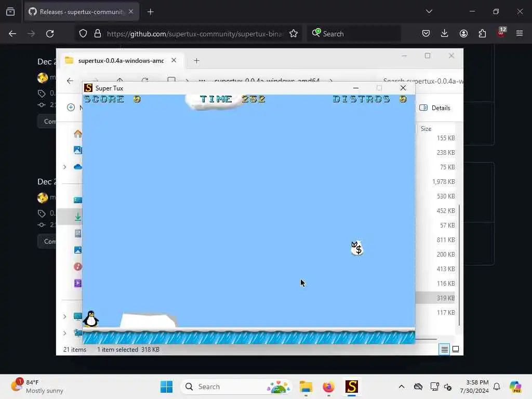
Task: Click the money bag in Super Tux
Action: pyautogui.click(x=356, y=248)
